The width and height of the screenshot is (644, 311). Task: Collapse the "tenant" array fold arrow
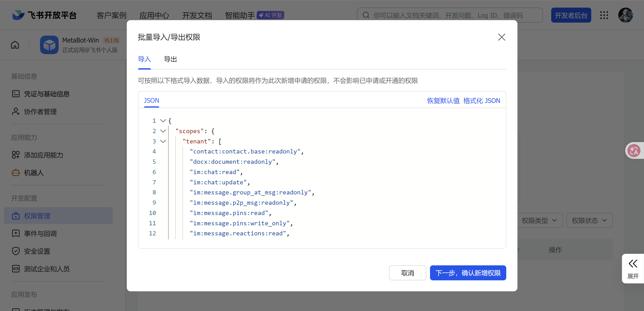(163, 141)
